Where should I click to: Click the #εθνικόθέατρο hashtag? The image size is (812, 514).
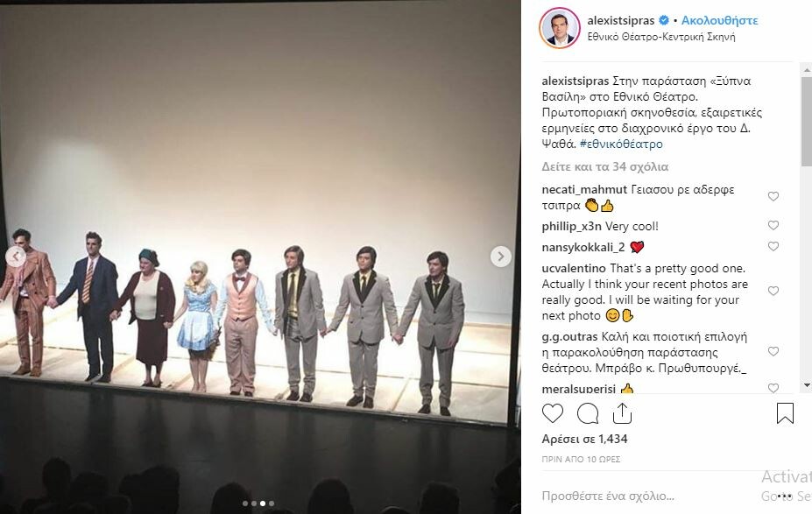[621, 144]
